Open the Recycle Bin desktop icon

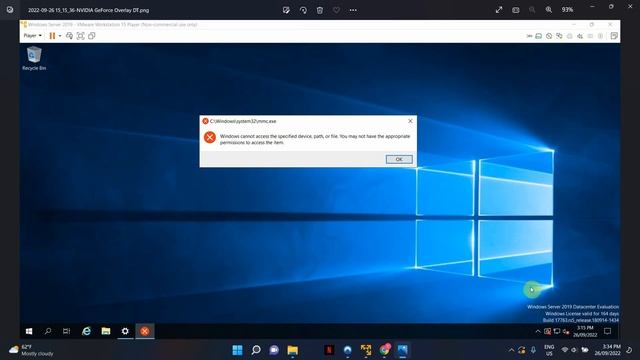[34, 58]
